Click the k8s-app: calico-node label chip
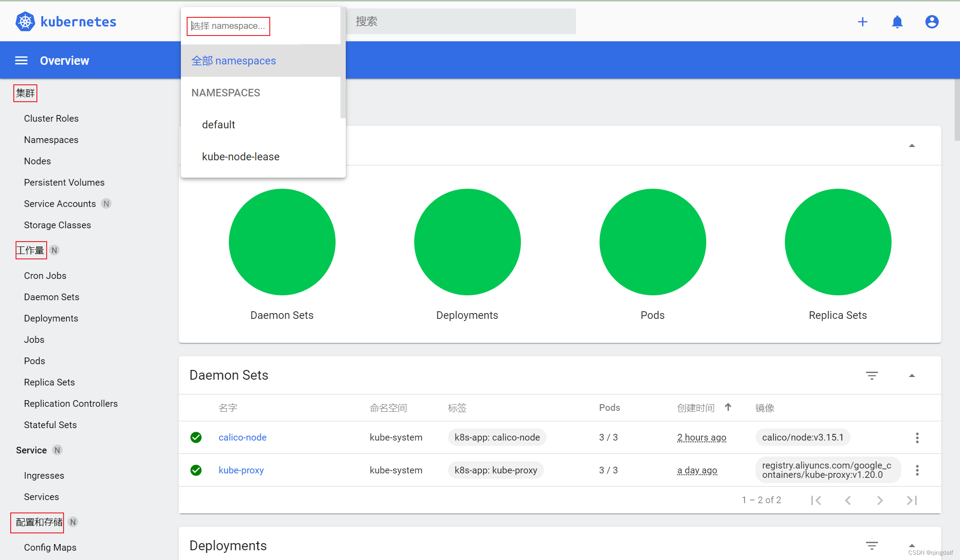 point(497,437)
